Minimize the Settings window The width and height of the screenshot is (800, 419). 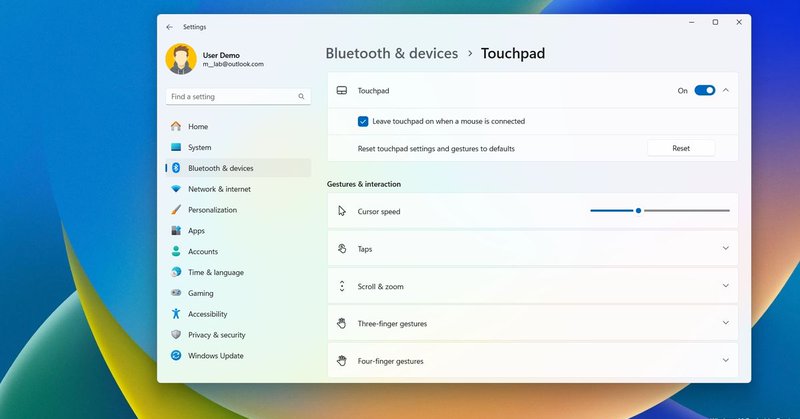pyautogui.click(x=691, y=22)
